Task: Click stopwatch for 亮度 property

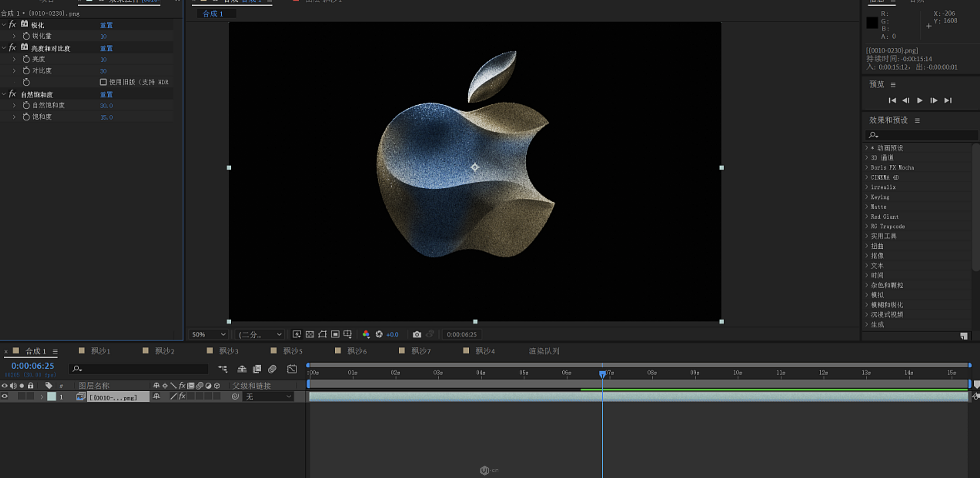Action: 26,59
